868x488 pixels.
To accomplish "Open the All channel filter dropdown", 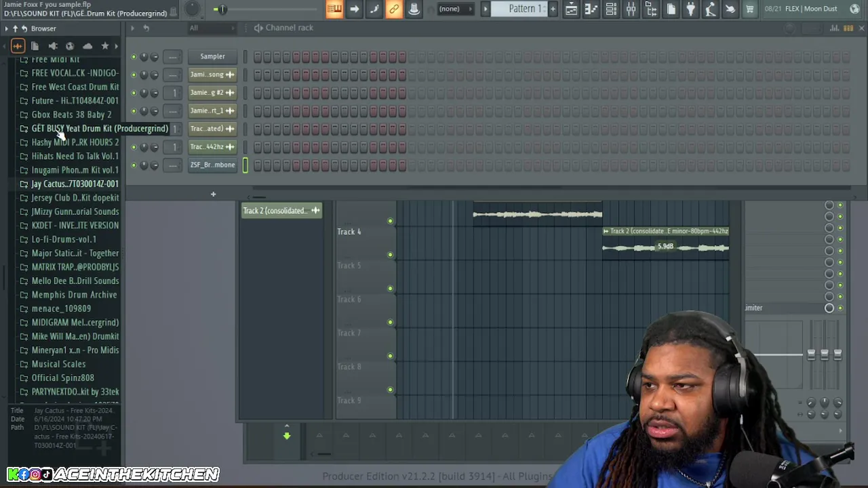I will [212, 28].
